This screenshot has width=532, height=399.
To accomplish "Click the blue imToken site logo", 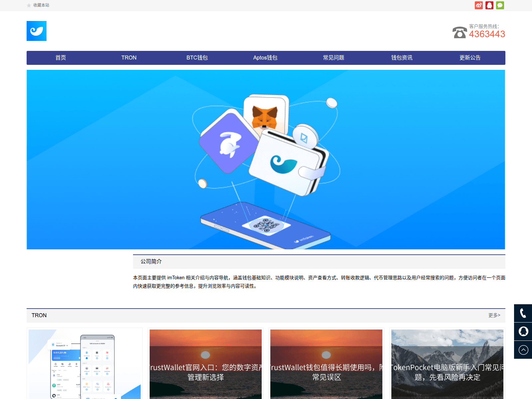I will [37, 31].
